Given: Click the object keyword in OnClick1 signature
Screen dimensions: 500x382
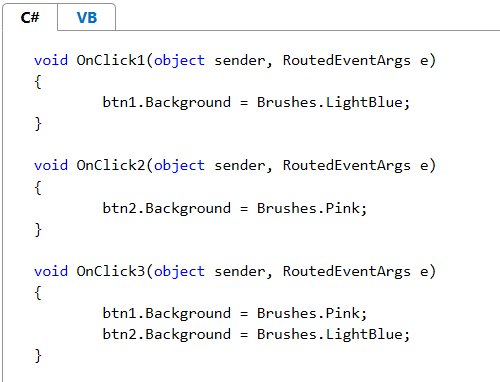Looking at the screenshot, I should click(179, 61).
